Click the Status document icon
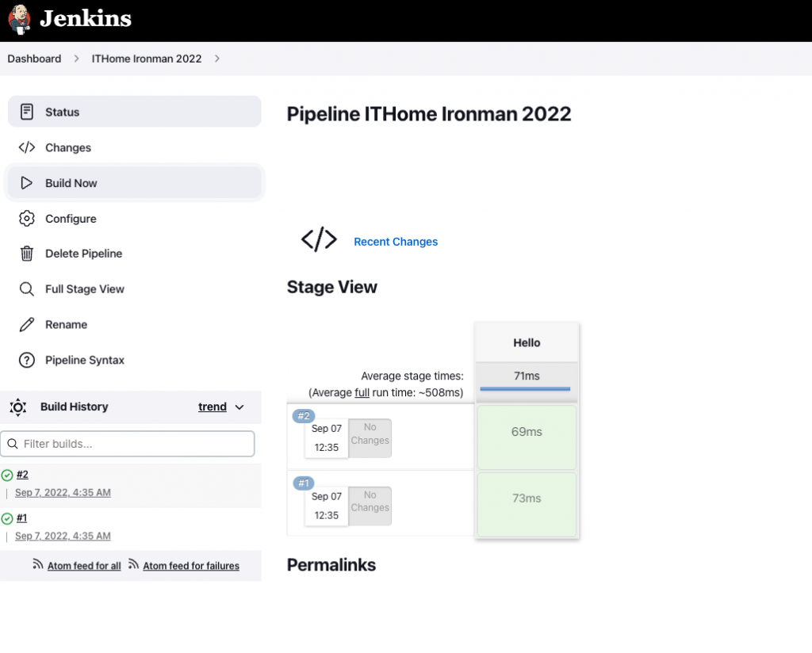This screenshot has width=812, height=653. tap(27, 112)
